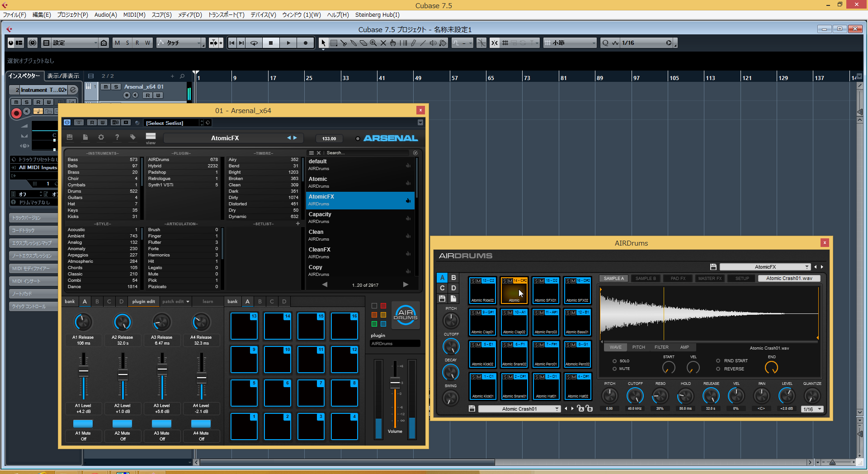Click the transport Record button
Image resolution: width=868 pixels, height=474 pixels.
[306, 43]
